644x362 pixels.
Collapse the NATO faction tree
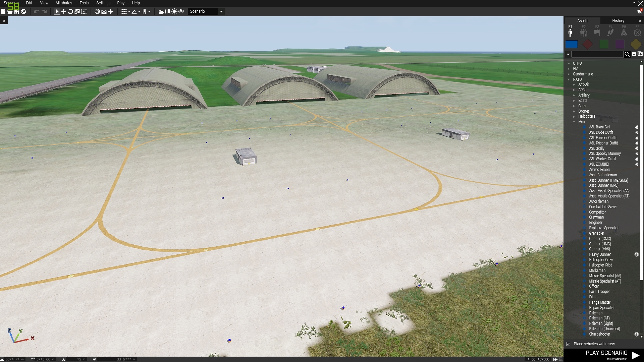coord(569,79)
